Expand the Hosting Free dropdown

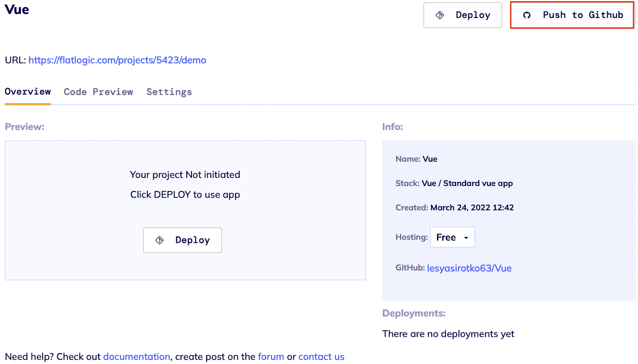pos(452,237)
